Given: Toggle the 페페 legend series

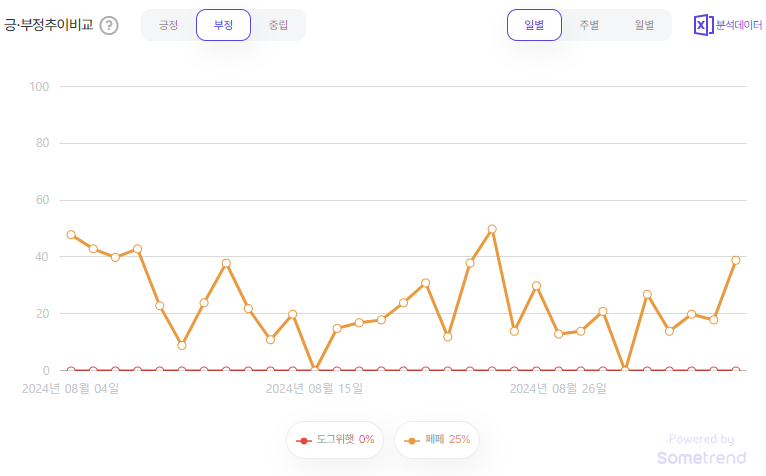Looking at the screenshot, I should point(437,440).
